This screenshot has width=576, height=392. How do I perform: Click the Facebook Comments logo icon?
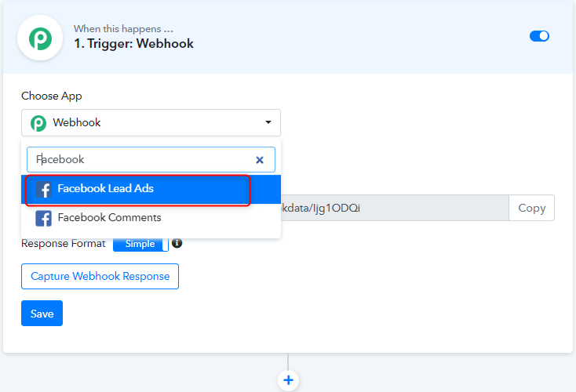(x=43, y=219)
